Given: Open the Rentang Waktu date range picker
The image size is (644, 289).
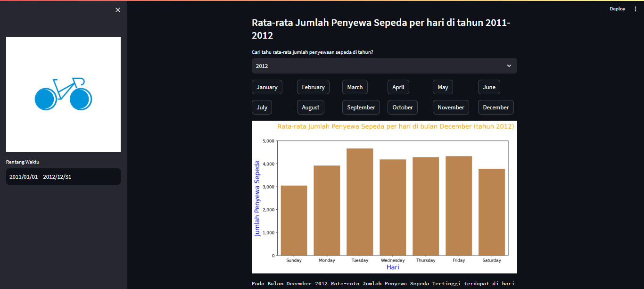Looking at the screenshot, I should click(x=63, y=176).
